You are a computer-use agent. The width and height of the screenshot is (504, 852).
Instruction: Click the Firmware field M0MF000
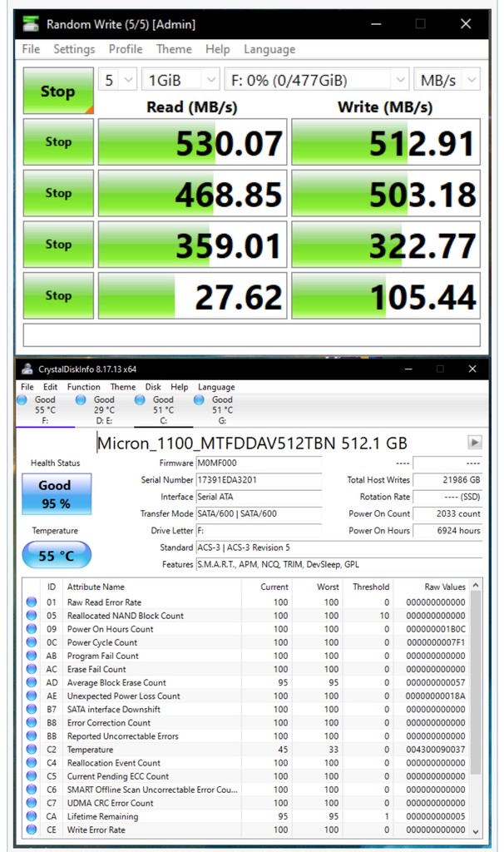[x=259, y=463]
